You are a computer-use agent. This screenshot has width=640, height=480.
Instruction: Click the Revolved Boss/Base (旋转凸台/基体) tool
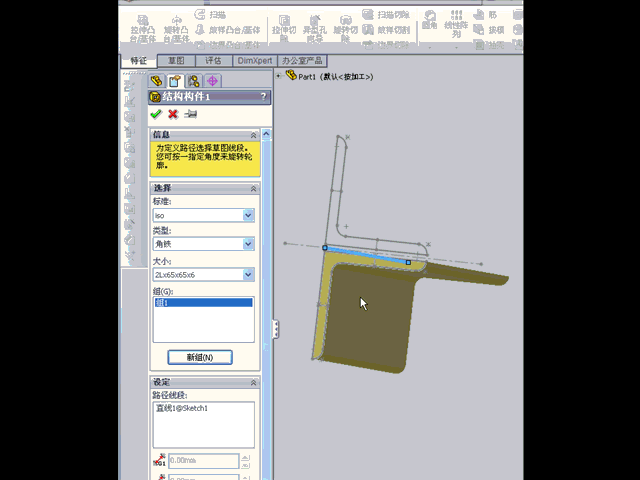176,29
